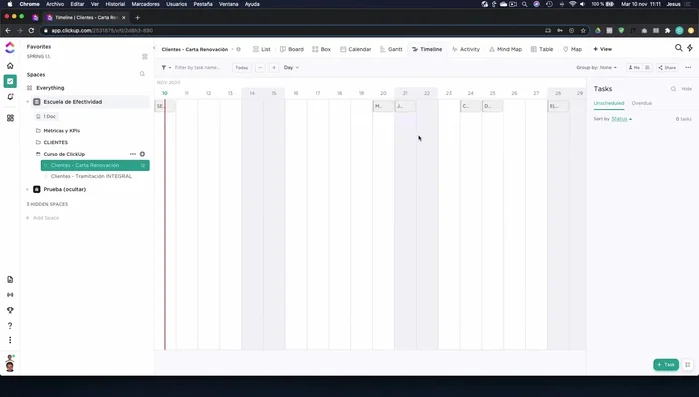
Task: Jump to Today on timeline
Action: click(x=242, y=68)
